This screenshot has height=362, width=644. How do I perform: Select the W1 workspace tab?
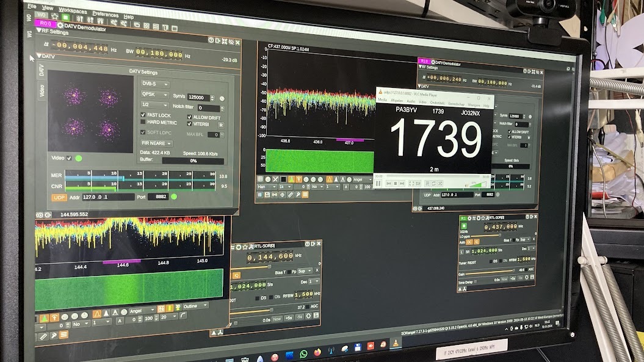[x=29, y=34]
